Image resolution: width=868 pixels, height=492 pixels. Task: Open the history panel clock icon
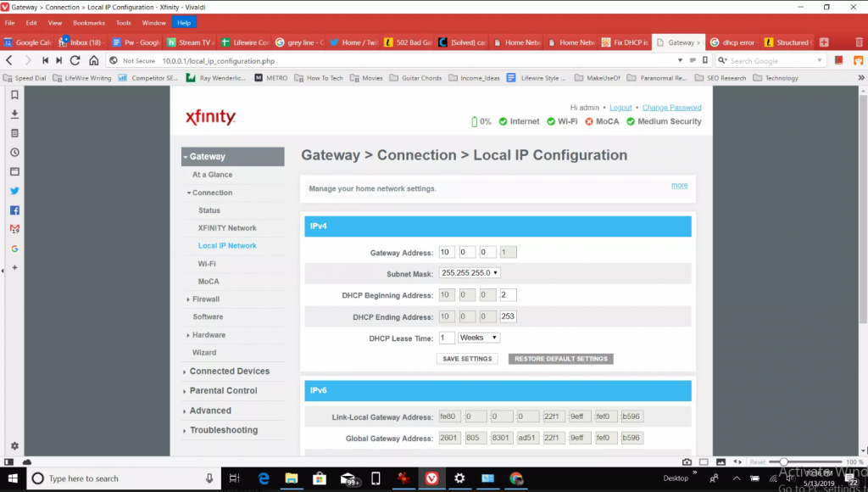[15, 153]
